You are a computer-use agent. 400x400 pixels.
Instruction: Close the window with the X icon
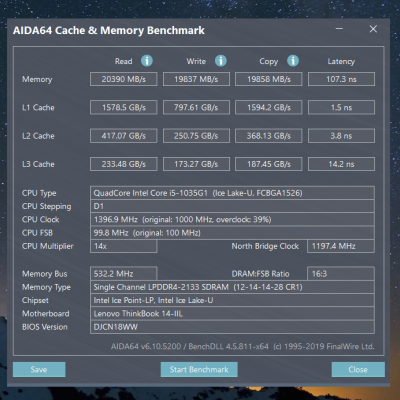click(373, 29)
